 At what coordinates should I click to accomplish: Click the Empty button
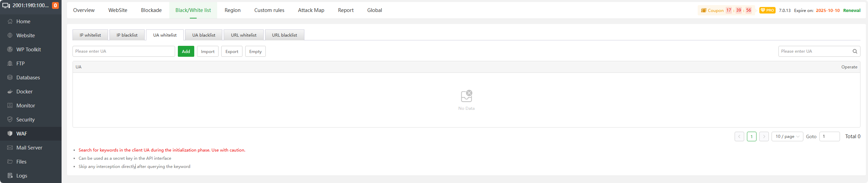pos(255,52)
